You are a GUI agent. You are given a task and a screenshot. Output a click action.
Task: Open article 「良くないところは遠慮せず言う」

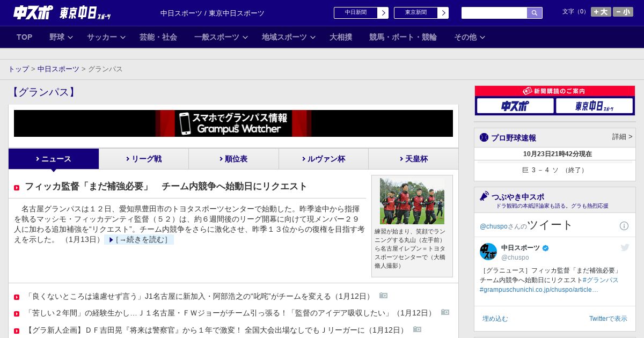pyautogui.click(x=198, y=296)
